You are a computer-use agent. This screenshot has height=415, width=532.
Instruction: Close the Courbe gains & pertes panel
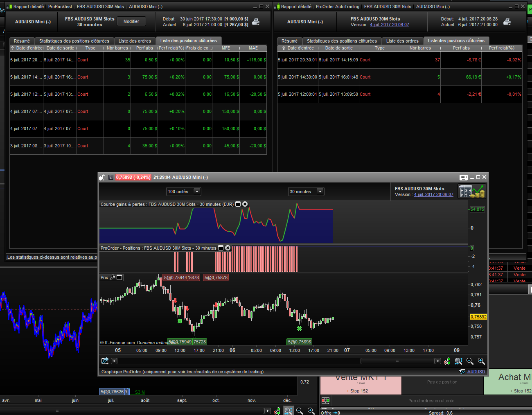coord(245,204)
